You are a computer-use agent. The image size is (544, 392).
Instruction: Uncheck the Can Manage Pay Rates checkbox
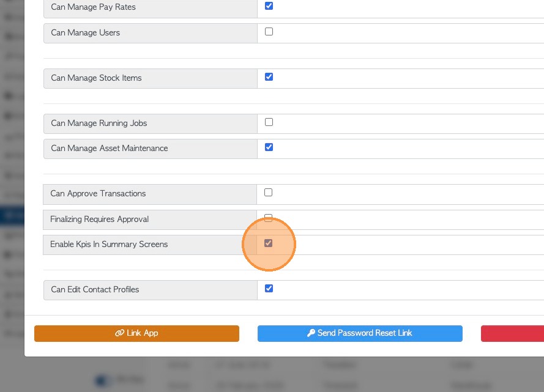point(269,6)
